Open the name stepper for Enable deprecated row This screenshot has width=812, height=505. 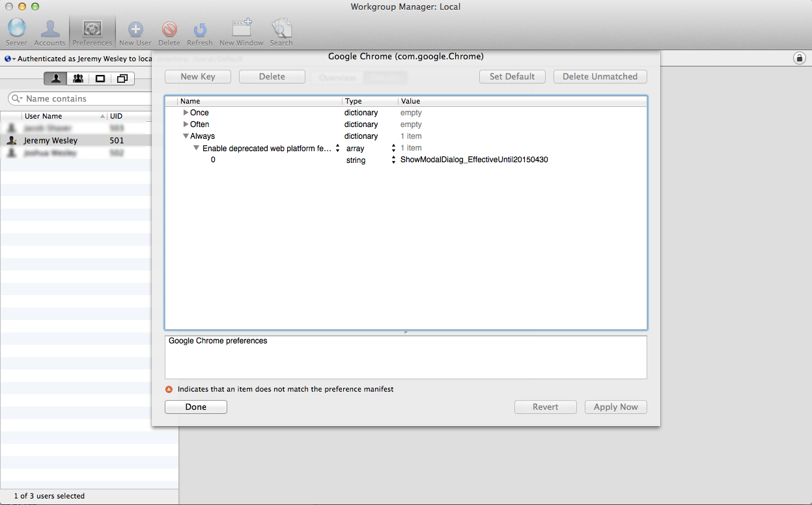point(337,148)
